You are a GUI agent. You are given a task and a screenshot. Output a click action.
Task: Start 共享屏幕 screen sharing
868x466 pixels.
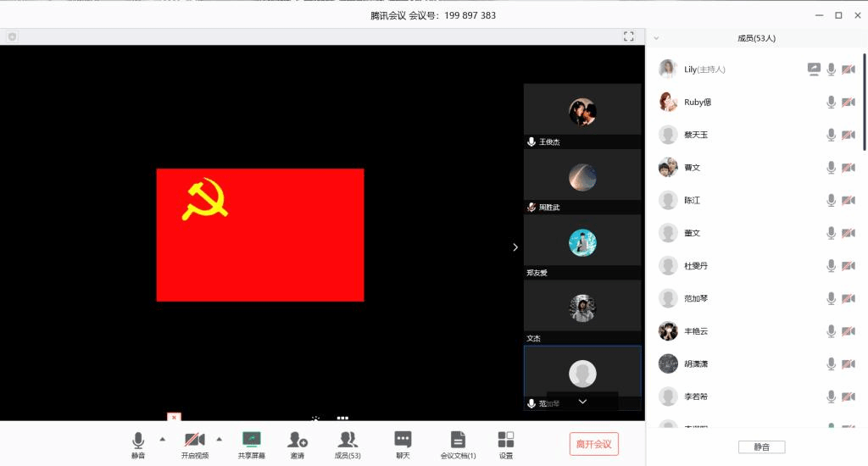(251, 445)
